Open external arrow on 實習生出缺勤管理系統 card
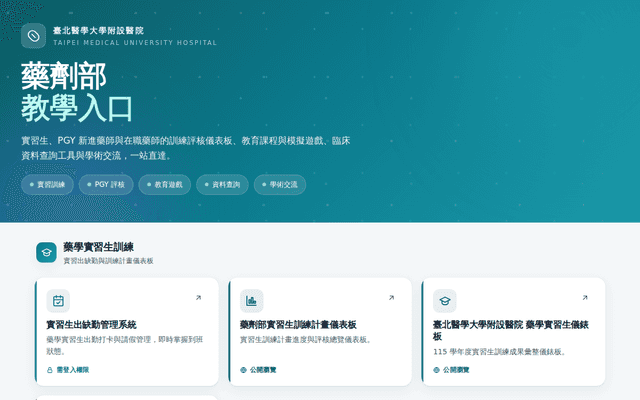This screenshot has height=400, width=640. (x=198, y=298)
